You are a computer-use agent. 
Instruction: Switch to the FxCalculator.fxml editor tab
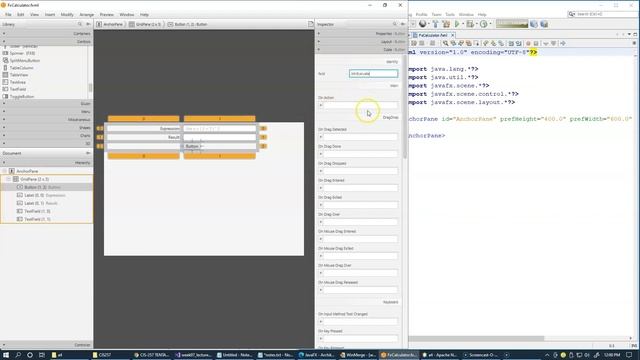tap(432, 35)
